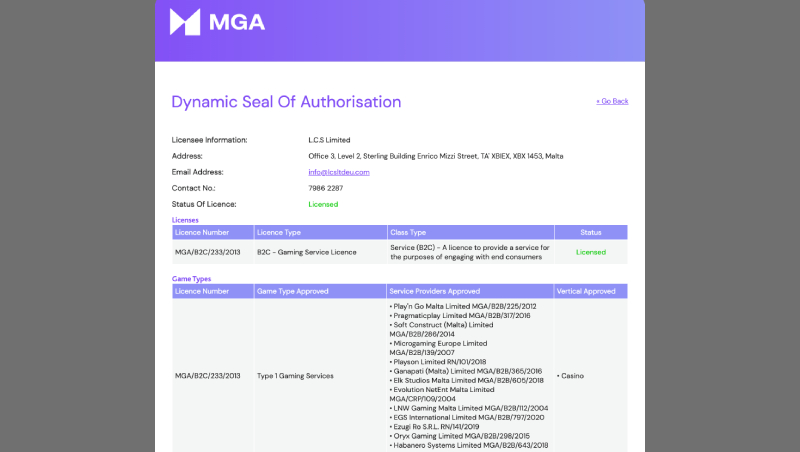
Task: Select the Ezugi Ro S.R.L. entry
Action: pyautogui.click(x=434, y=426)
